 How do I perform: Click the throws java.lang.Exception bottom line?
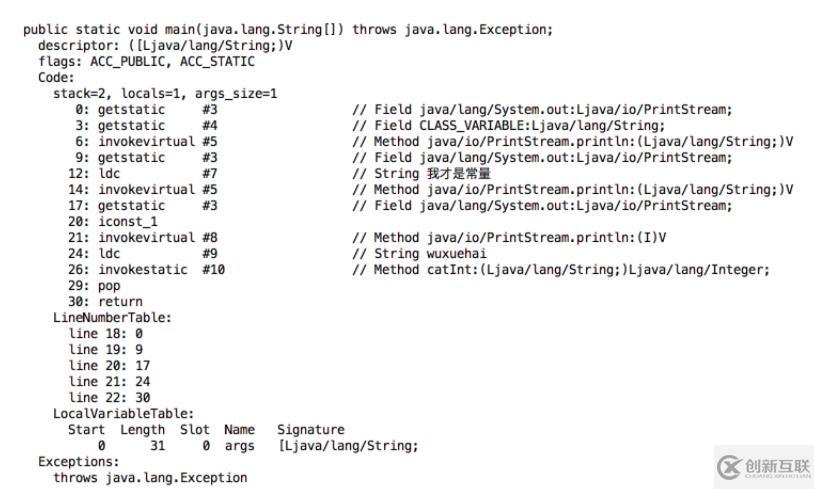click(x=150, y=478)
